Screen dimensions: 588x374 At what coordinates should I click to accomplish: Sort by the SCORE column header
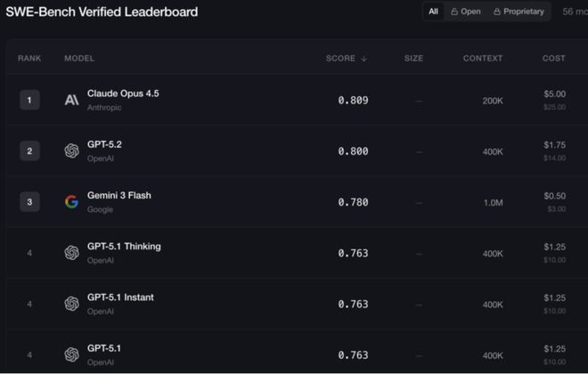tap(346, 59)
